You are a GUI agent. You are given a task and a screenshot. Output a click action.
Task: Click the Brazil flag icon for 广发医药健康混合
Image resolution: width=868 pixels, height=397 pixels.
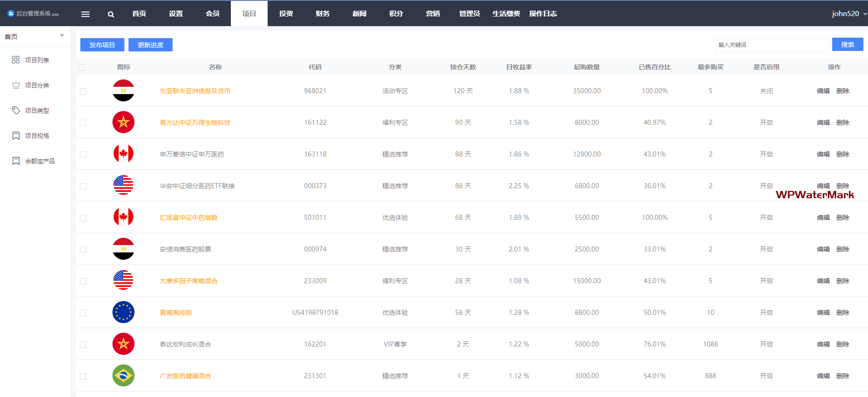click(x=123, y=375)
